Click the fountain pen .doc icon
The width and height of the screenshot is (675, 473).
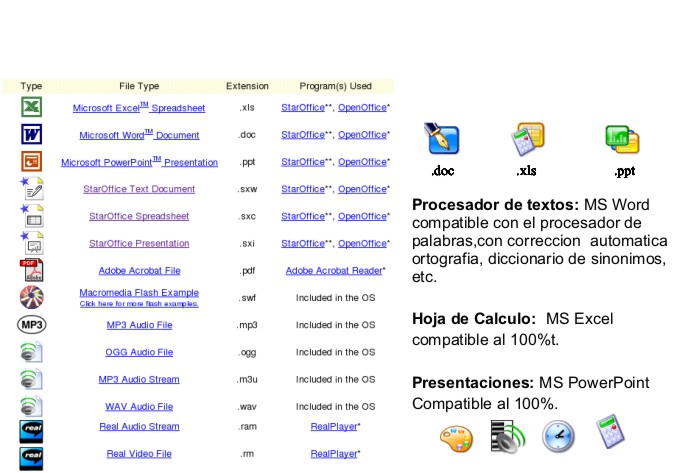click(442, 139)
